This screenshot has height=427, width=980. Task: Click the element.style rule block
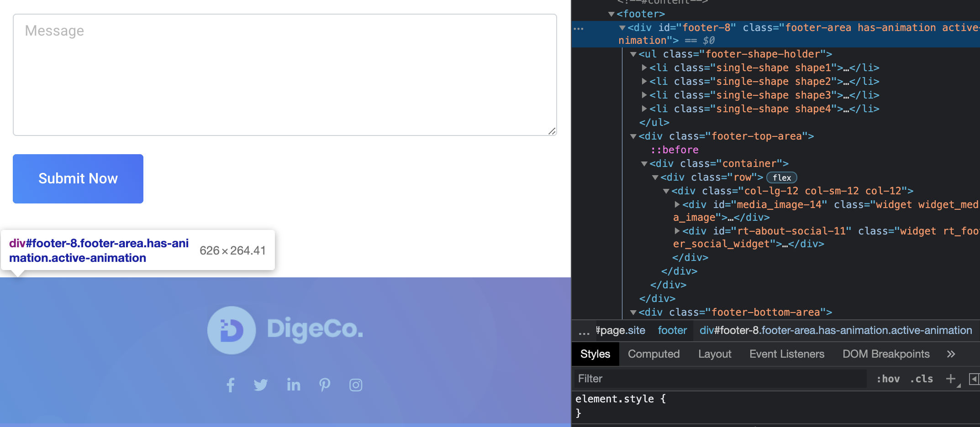(x=620, y=406)
